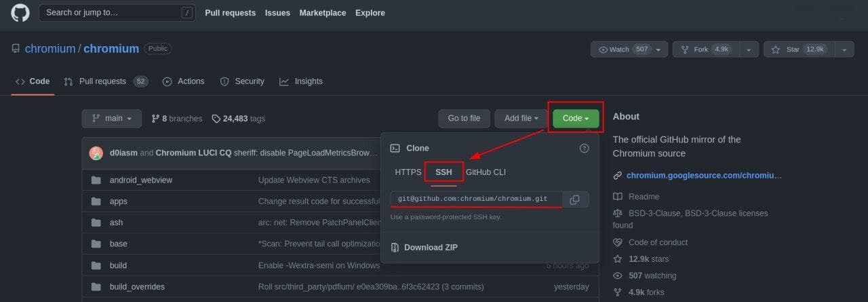Open the chromium.googlesource.com link
The width and height of the screenshot is (868, 302).
click(x=704, y=175)
